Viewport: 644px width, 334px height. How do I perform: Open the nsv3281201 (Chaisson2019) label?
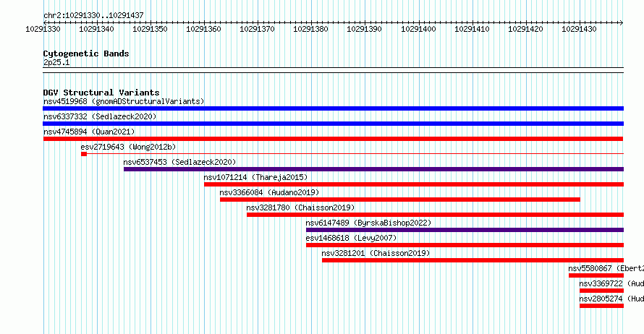click(x=376, y=253)
